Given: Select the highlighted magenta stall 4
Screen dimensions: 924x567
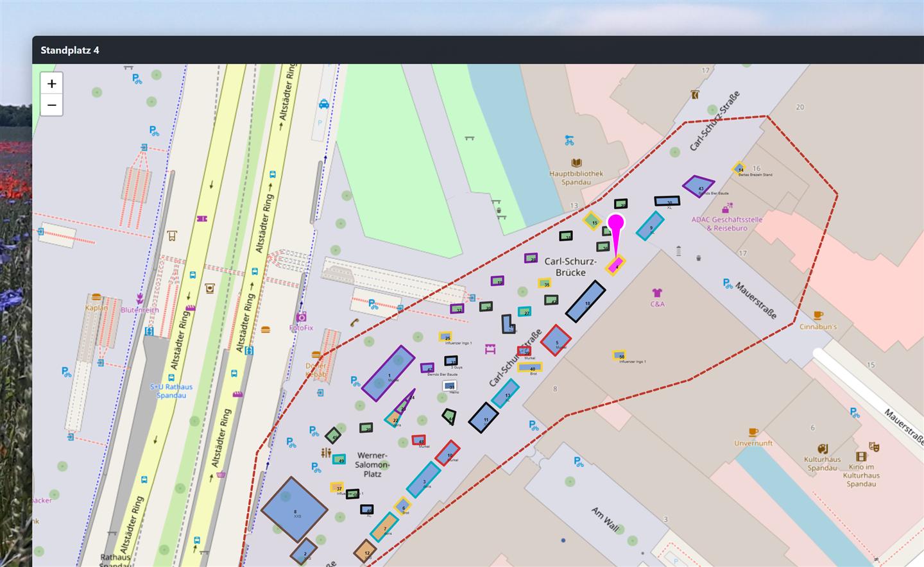Looking at the screenshot, I should pos(616,265).
